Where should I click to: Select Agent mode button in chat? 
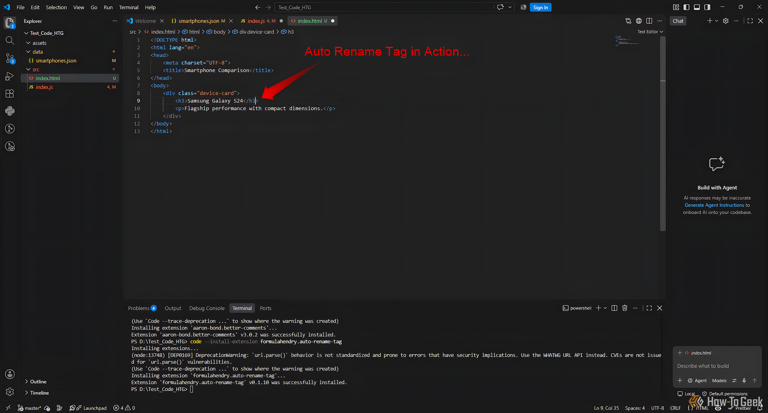(x=697, y=381)
